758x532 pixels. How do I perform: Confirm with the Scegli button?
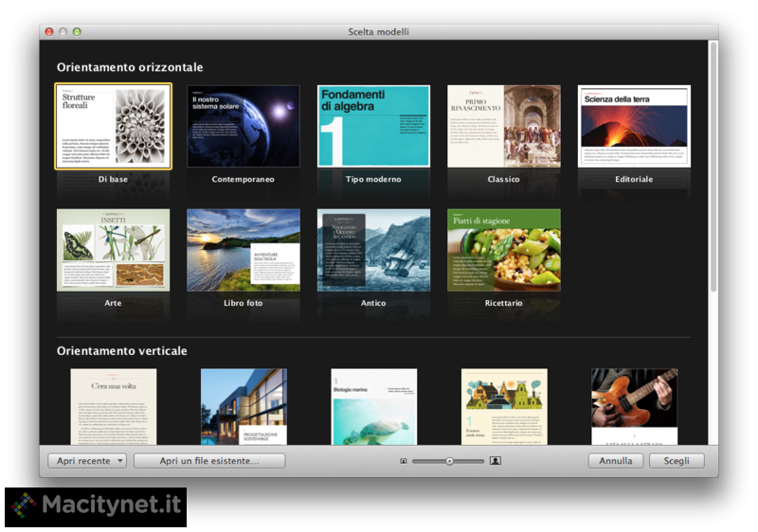pyautogui.click(x=677, y=461)
